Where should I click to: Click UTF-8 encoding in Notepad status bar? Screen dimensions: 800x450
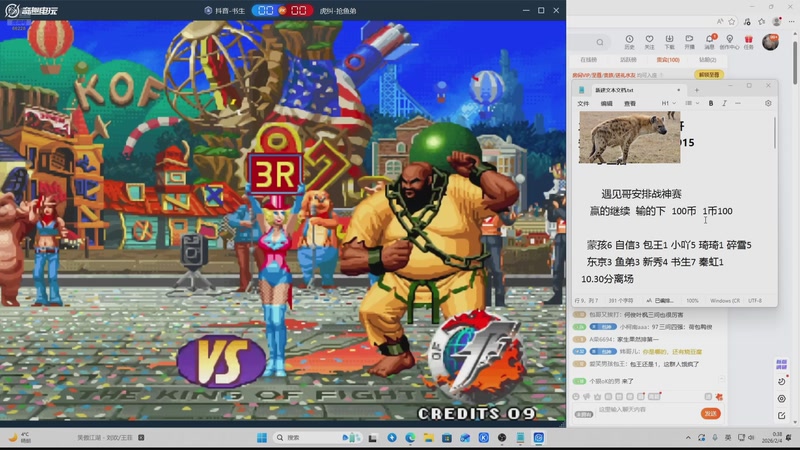click(755, 301)
